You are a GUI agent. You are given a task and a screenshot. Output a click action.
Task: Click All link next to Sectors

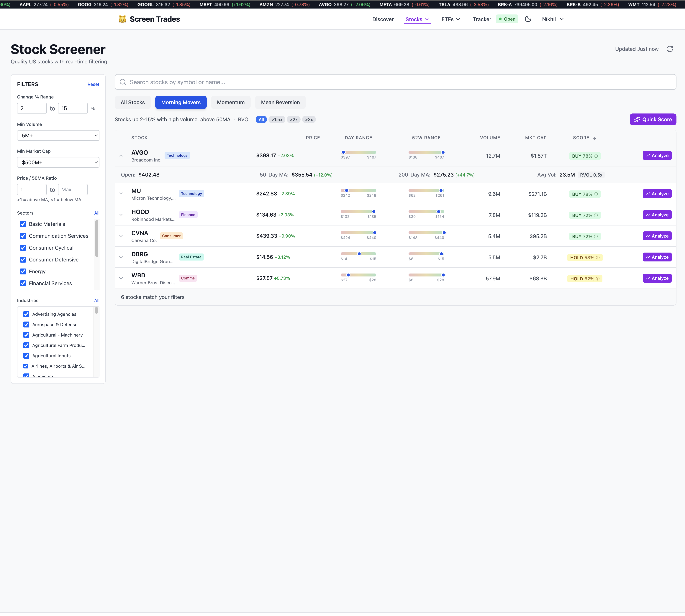pos(97,213)
